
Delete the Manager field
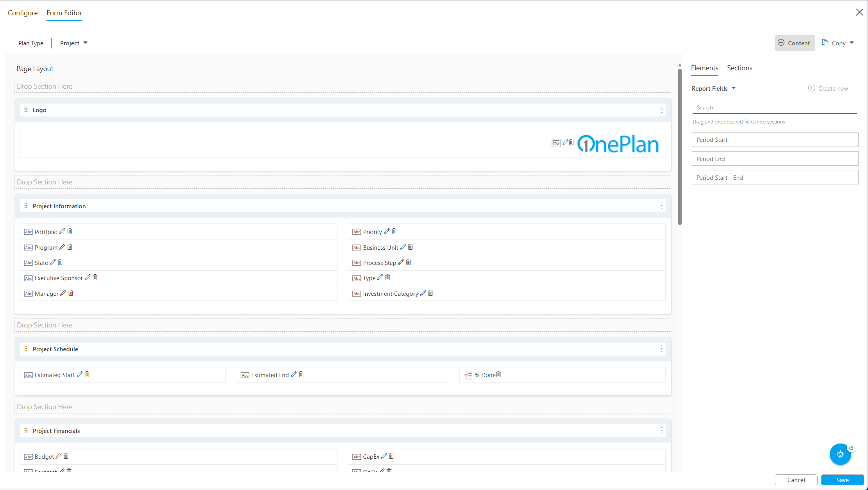pyautogui.click(x=71, y=293)
